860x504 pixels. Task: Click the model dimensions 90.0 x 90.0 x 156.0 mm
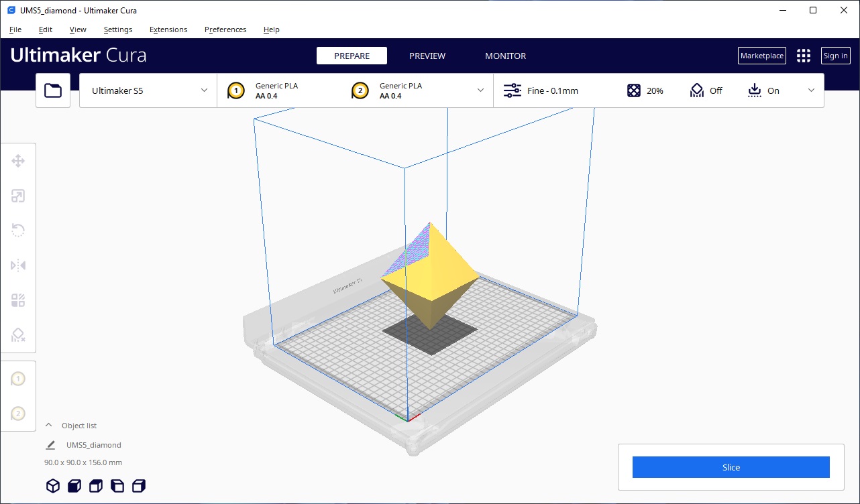(x=83, y=462)
